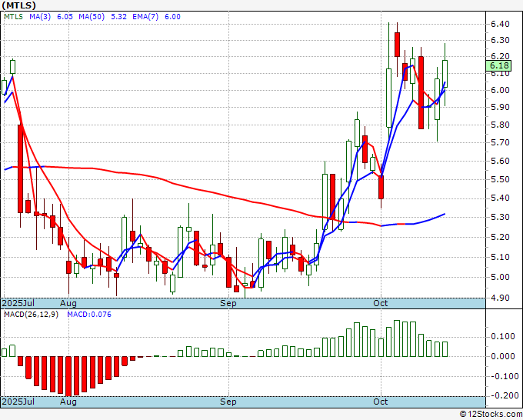Click the 5.20 price axis label
This screenshot has height=420, width=523.
pyautogui.click(x=500, y=237)
